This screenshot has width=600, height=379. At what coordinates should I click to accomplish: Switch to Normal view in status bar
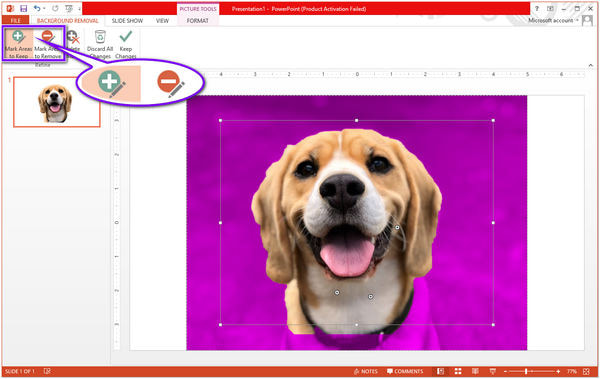tap(440, 371)
